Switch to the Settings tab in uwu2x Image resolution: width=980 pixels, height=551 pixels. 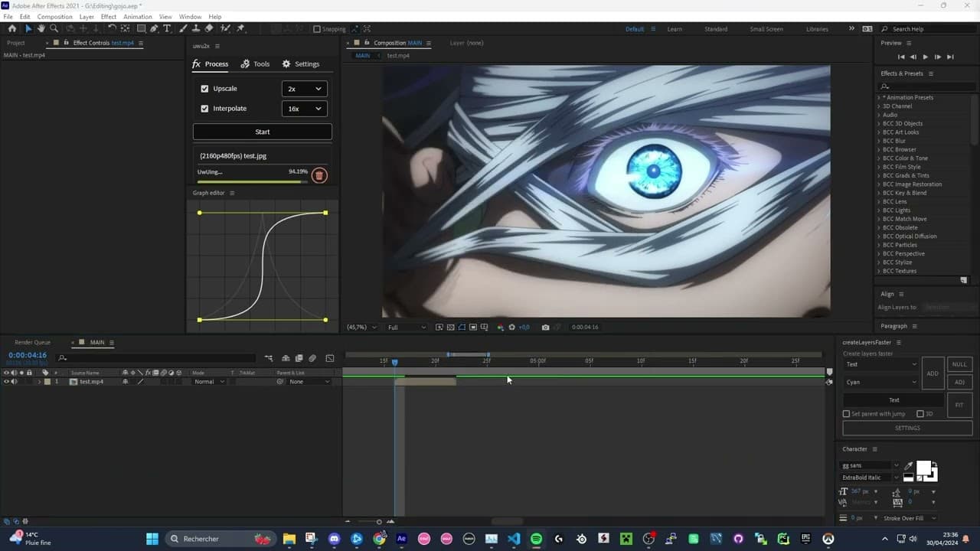(301, 64)
